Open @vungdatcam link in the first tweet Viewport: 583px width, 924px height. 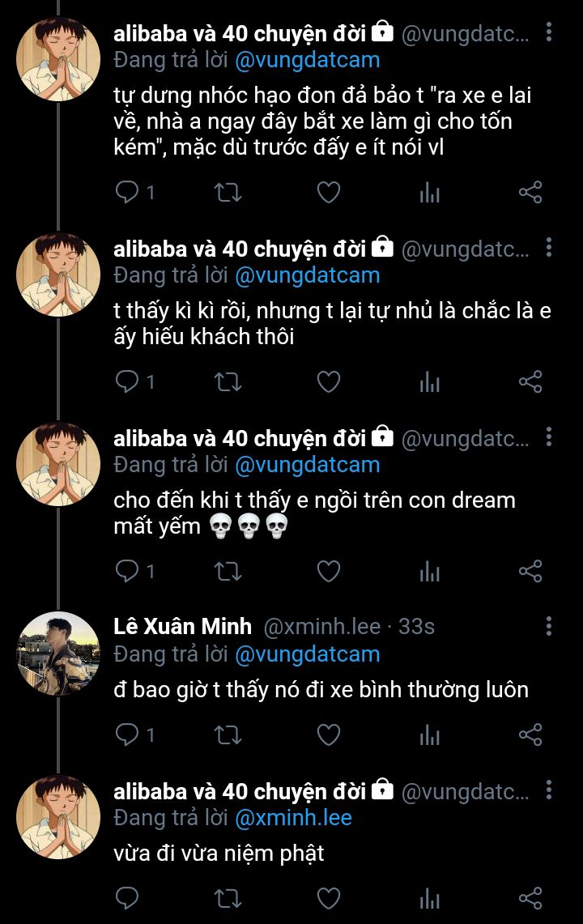coord(307,60)
